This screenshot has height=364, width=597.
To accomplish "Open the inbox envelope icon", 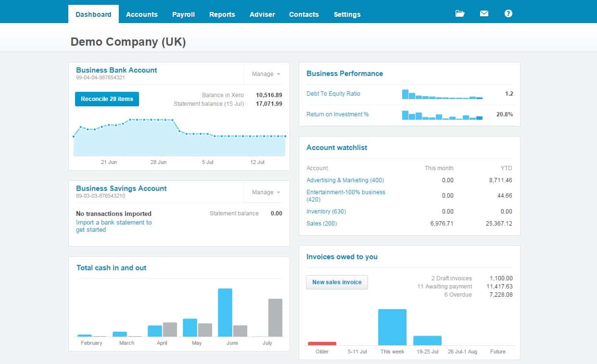I will coord(484,14).
